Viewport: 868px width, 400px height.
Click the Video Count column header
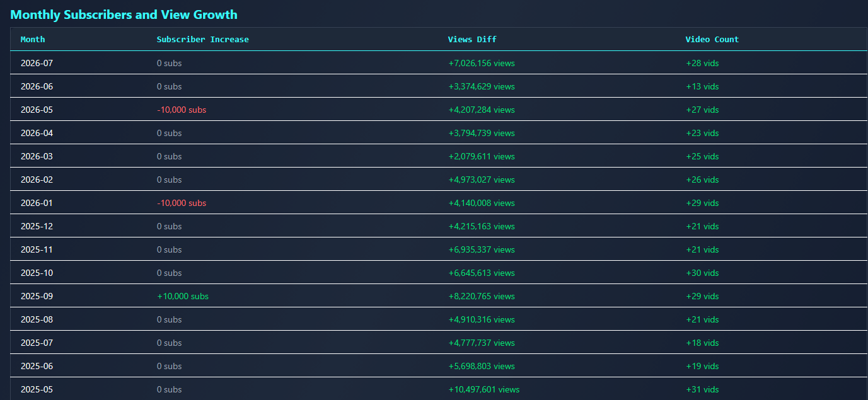(x=712, y=39)
